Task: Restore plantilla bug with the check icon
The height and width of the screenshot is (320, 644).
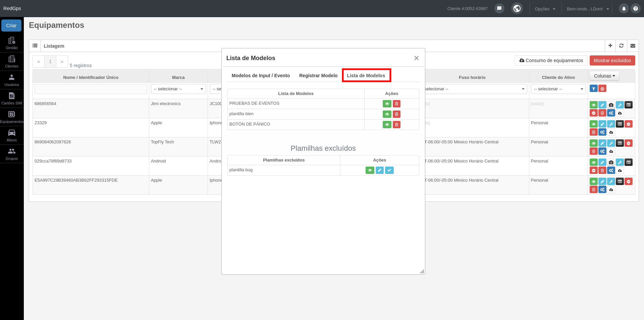Action: click(x=389, y=170)
